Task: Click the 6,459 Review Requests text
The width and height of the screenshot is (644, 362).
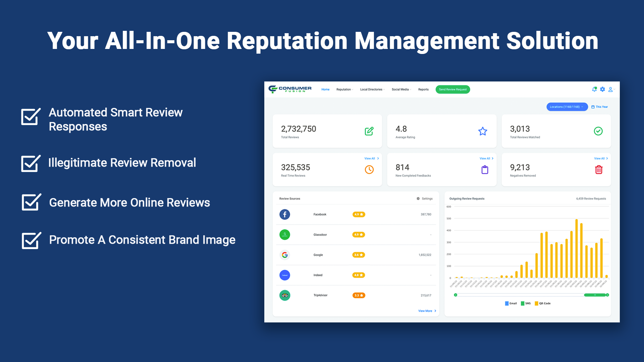Action: [591, 199]
